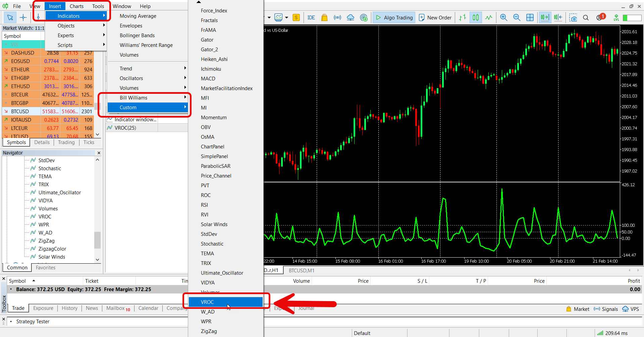Click the tile windows grid icon
The image size is (644, 337).
[530, 17]
